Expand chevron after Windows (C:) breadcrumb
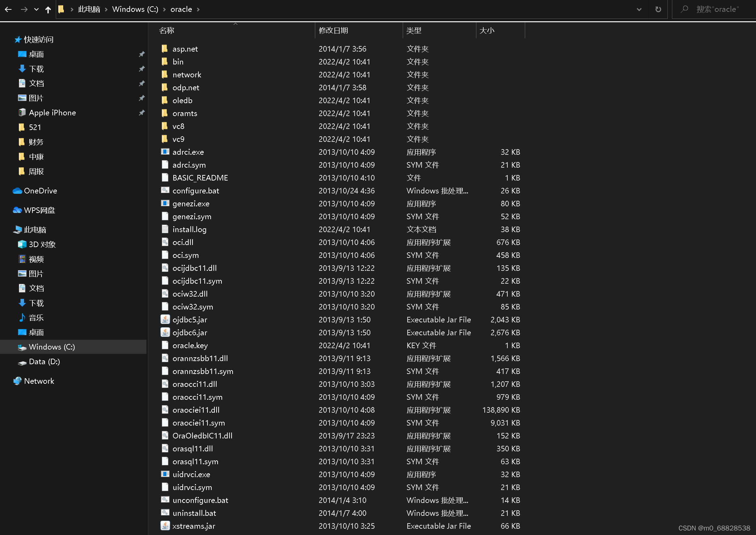 [x=164, y=9]
